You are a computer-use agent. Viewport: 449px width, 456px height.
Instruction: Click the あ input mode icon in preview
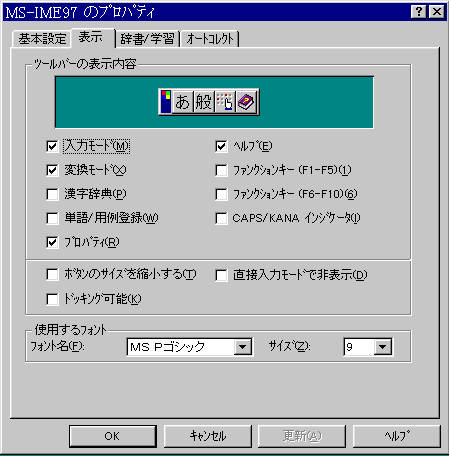pos(182,102)
